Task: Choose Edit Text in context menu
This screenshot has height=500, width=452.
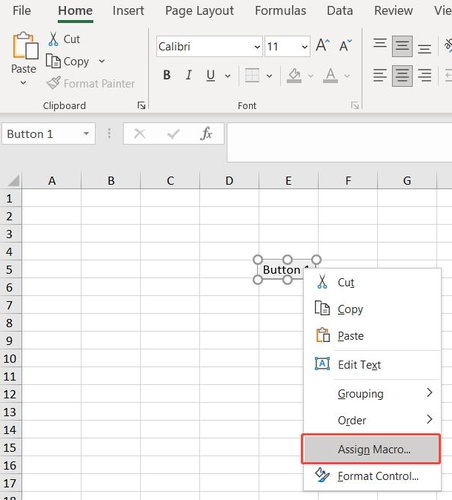Action: 372,365
